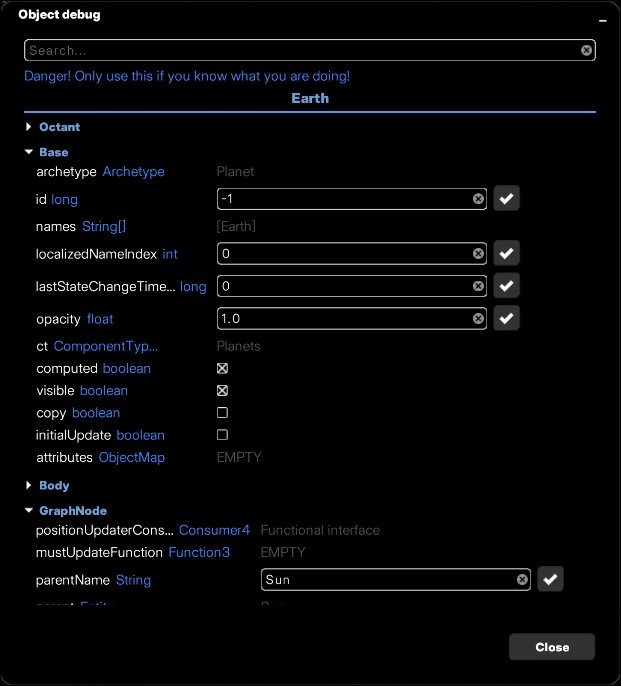The height and width of the screenshot is (686, 621).
Task: Click the Close button
Action: [x=551, y=647]
